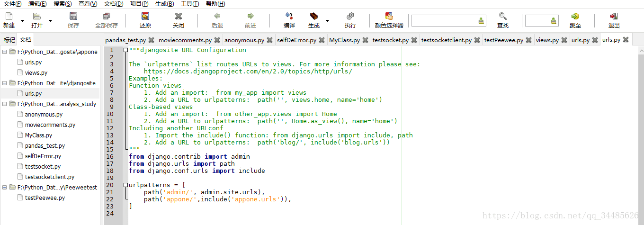This screenshot has width=644, height=225.
Task: Collapse the gosite\appone folder tree node
Action: click(5, 52)
